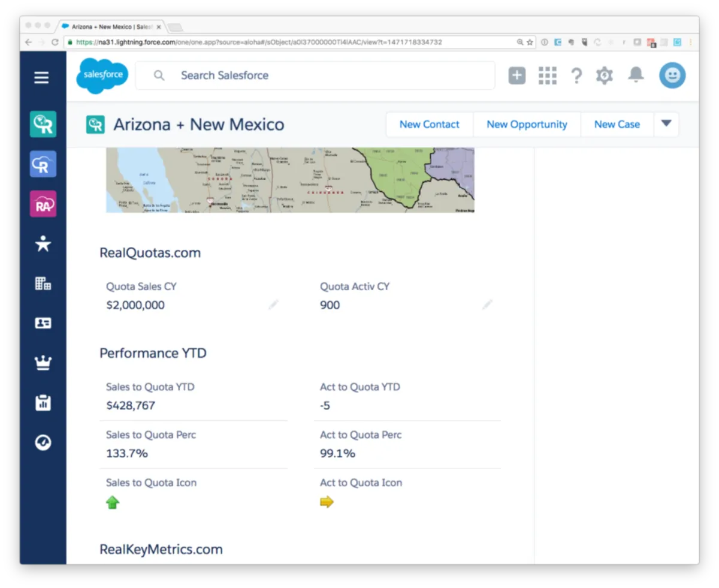Screen dimensions: 719x588
Task: Click the Salesforce cloud logo
Action: (x=102, y=76)
